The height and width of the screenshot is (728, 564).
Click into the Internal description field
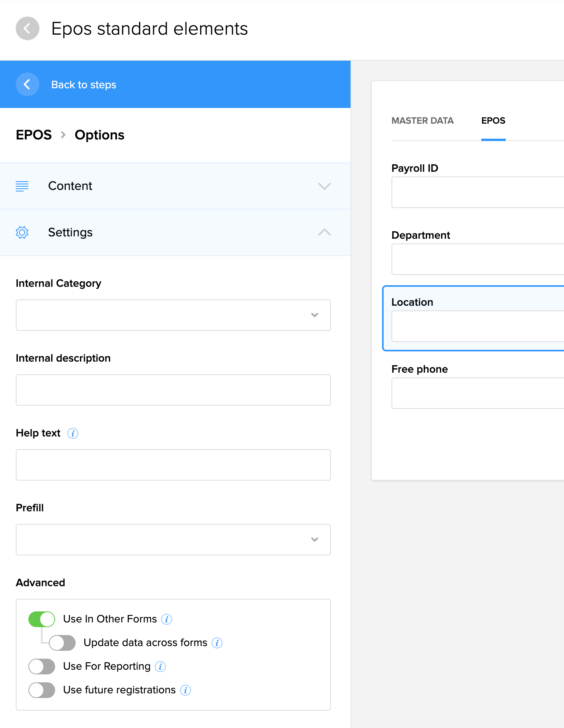[173, 390]
